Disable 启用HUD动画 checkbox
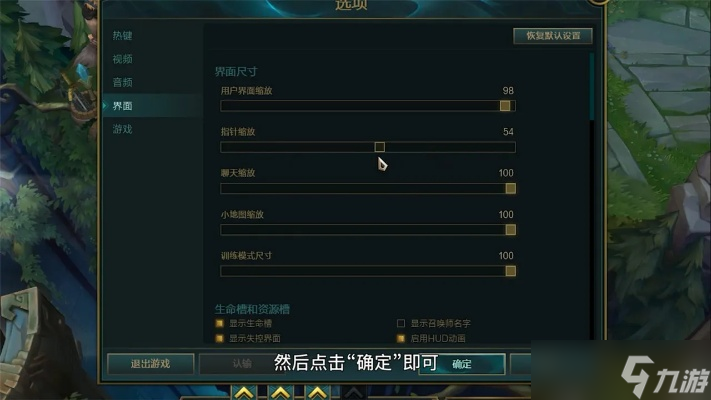 point(401,338)
